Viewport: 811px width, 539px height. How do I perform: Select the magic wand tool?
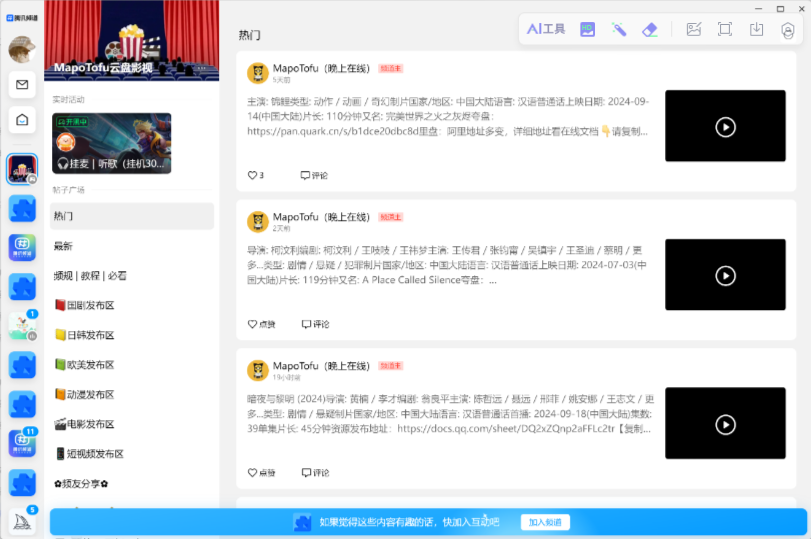(x=619, y=29)
